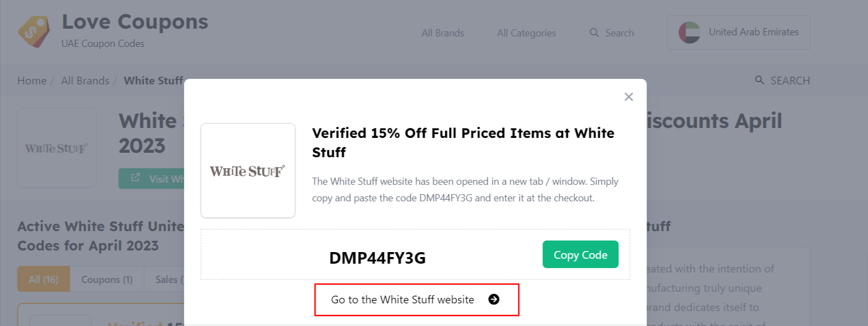Click the Love Coupons price tag logo icon
This screenshot has width=868, height=326.
click(x=33, y=31)
